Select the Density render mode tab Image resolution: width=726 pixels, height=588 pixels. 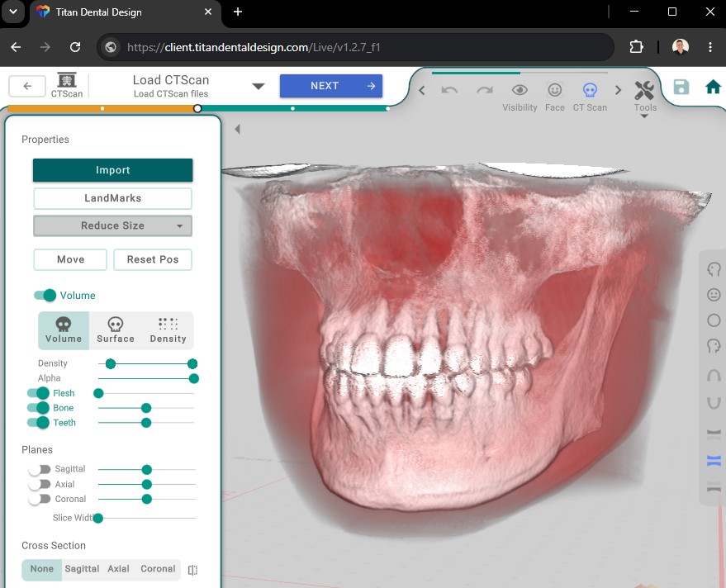point(168,330)
